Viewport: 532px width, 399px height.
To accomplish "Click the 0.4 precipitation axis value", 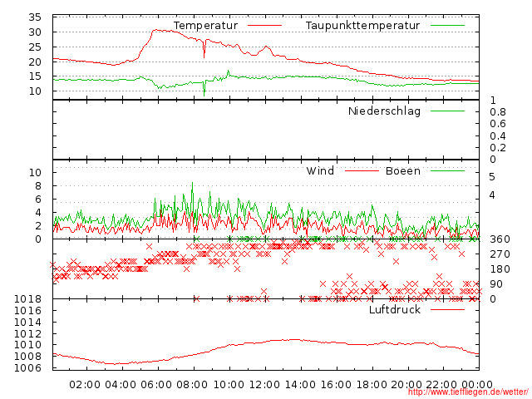I will pos(498,136).
